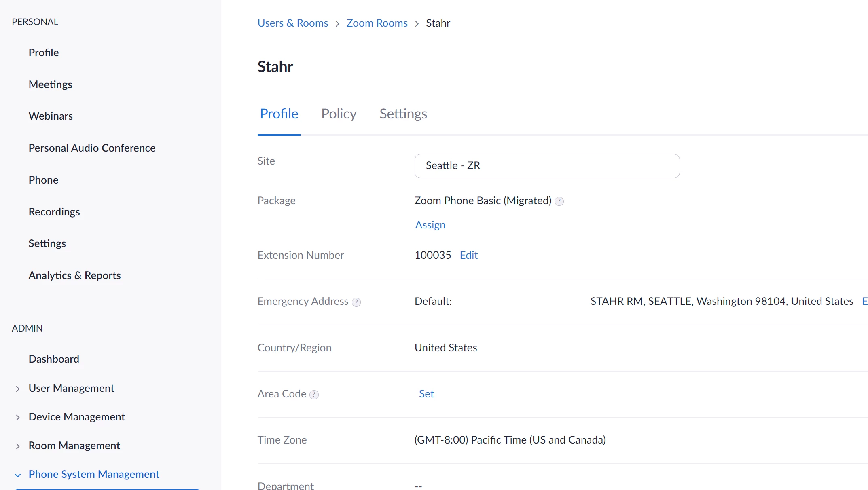Image resolution: width=868 pixels, height=490 pixels.
Task: Edit the extension number 100035
Action: [468, 255]
